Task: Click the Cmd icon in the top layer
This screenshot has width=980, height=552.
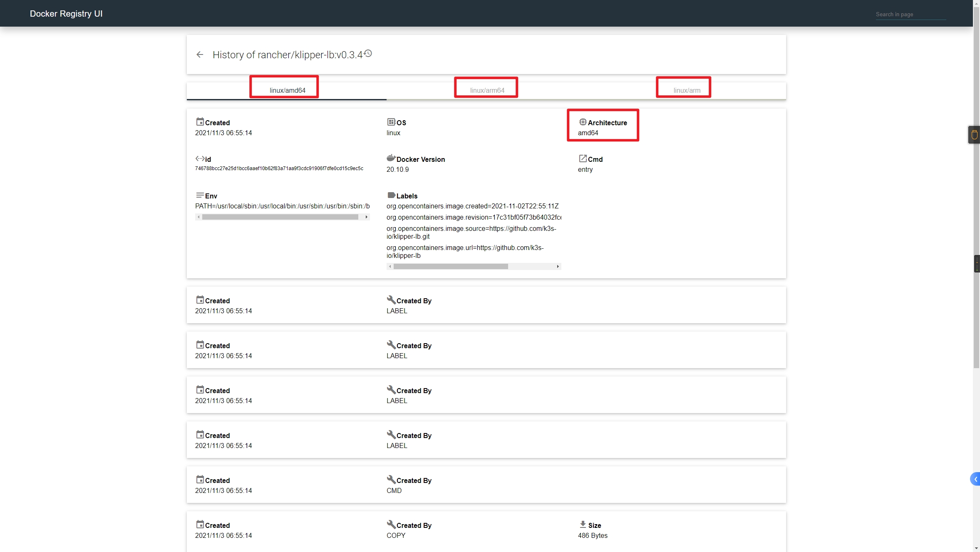Action: (x=582, y=158)
